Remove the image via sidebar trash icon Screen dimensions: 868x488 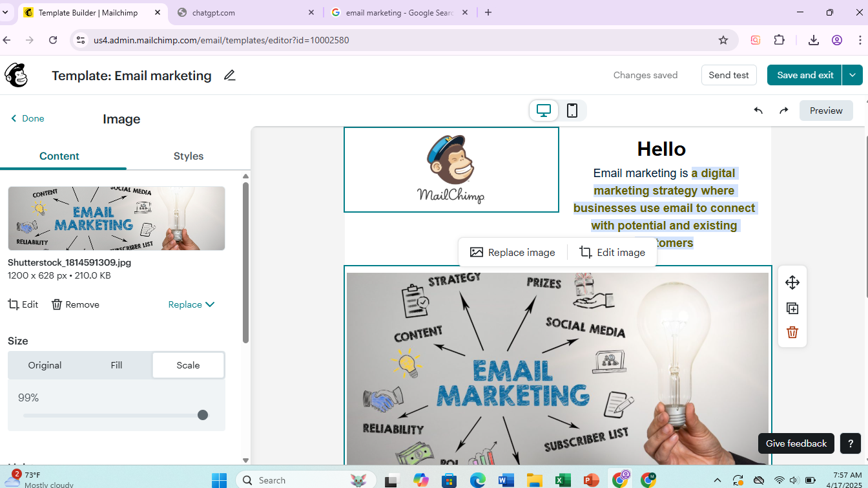(57, 304)
